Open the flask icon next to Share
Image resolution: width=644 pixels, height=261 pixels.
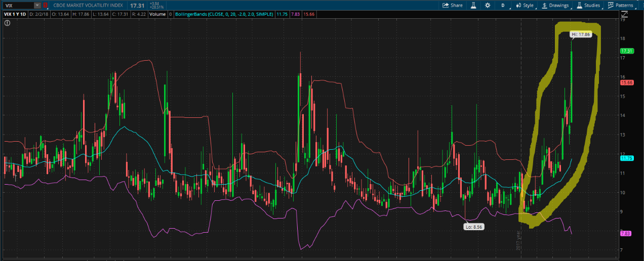(473, 5)
